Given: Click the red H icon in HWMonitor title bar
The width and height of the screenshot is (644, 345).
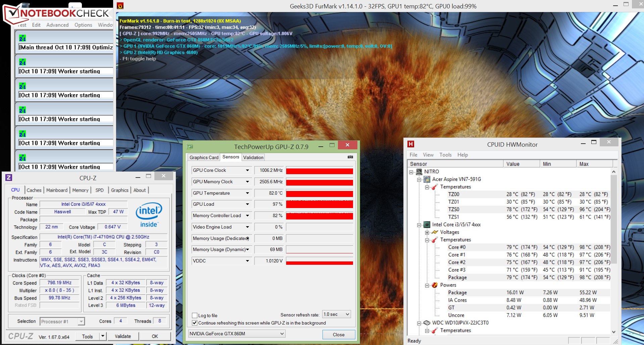Looking at the screenshot, I should pos(411,144).
